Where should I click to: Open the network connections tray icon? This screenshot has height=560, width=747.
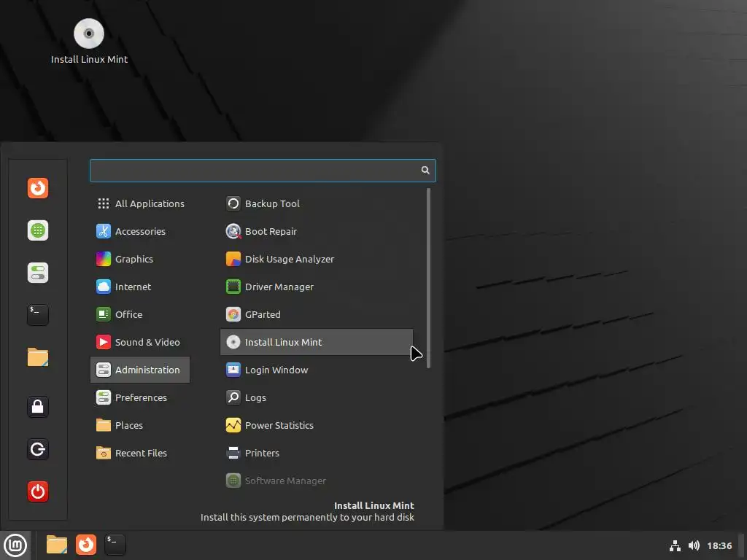(675, 545)
